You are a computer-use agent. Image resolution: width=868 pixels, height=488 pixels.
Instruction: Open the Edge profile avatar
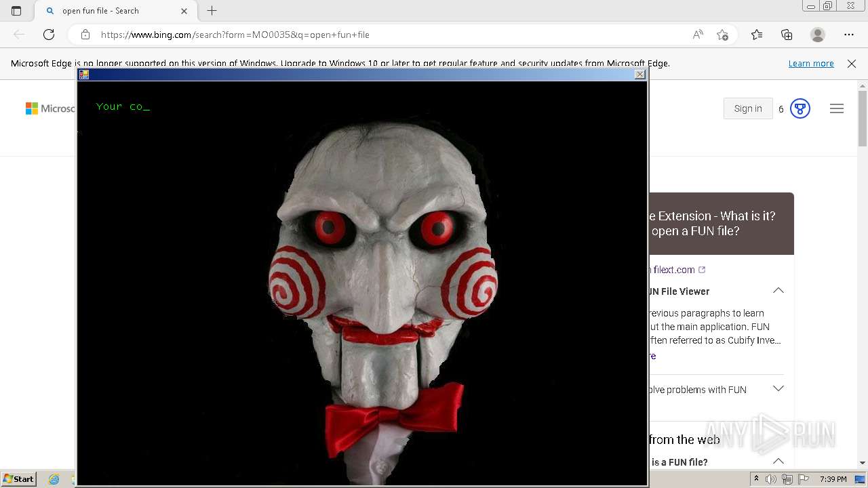(x=818, y=35)
